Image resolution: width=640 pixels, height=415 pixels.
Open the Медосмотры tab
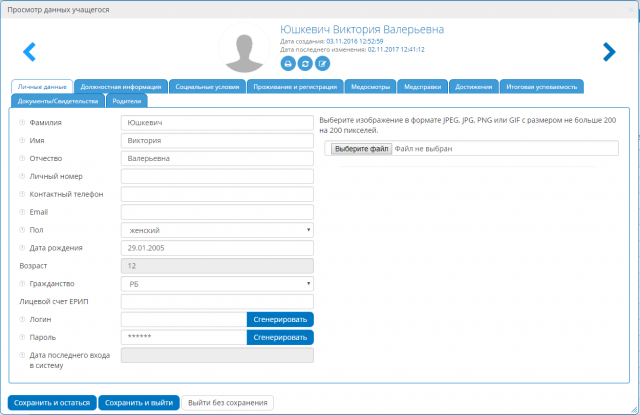pyautogui.click(x=371, y=87)
